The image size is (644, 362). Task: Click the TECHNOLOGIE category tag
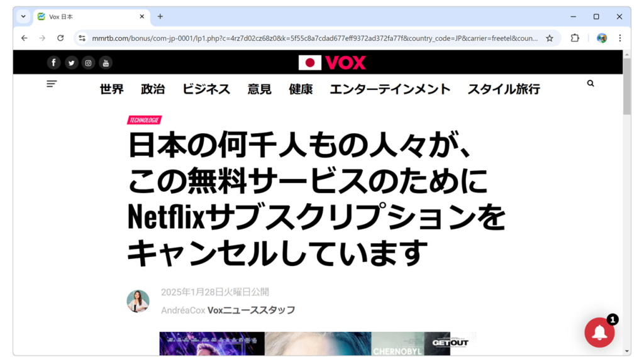(x=144, y=120)
